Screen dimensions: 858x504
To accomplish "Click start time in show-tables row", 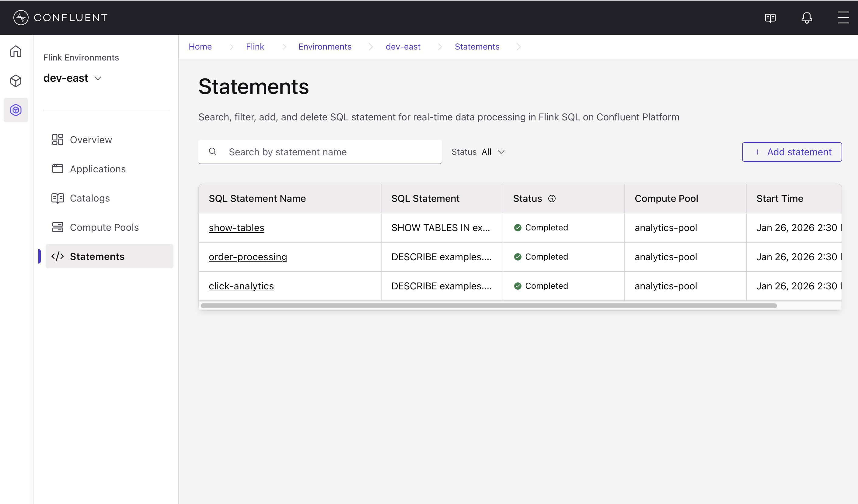I will coord(799,228).
